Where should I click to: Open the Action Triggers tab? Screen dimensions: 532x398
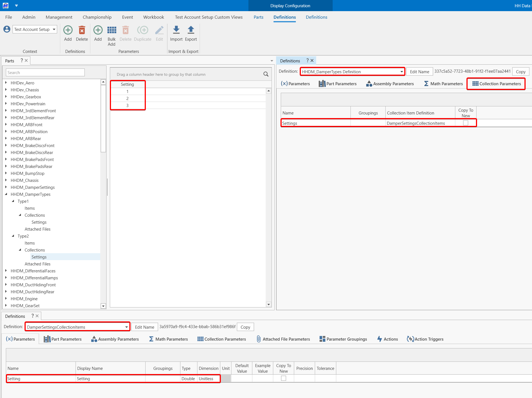(x=425, y=339)
